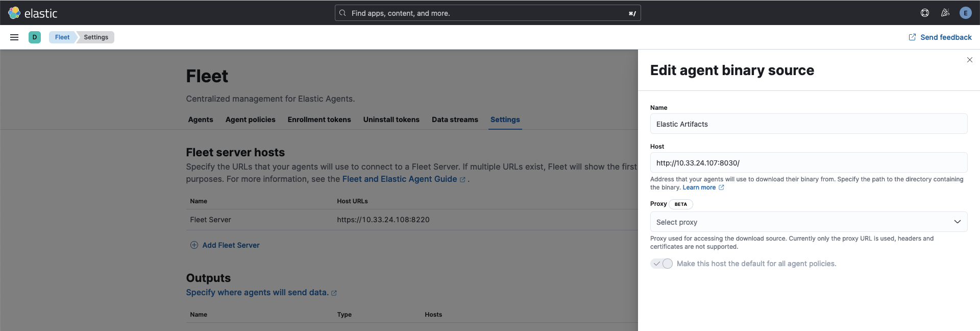The width and height of the screenshot is (980, 331).
Task: Expand the Select proxy dropdown
Action: click(808, 222)
